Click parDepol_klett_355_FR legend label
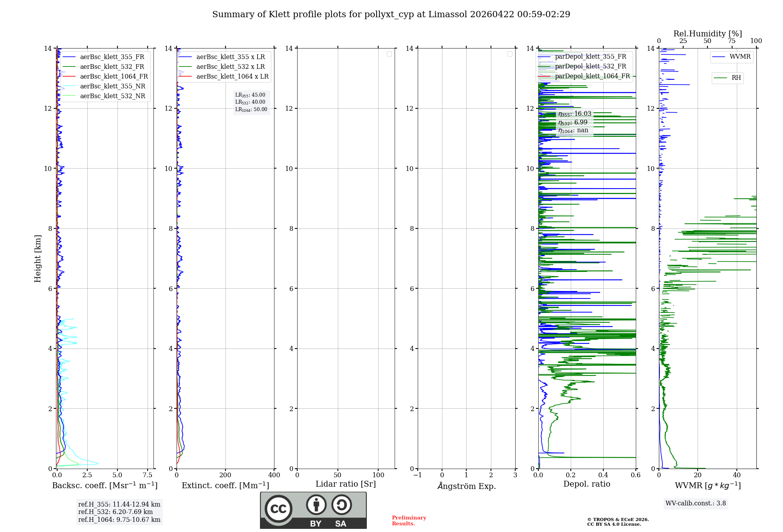The image size is (783, 532). (x=590, y=57)
